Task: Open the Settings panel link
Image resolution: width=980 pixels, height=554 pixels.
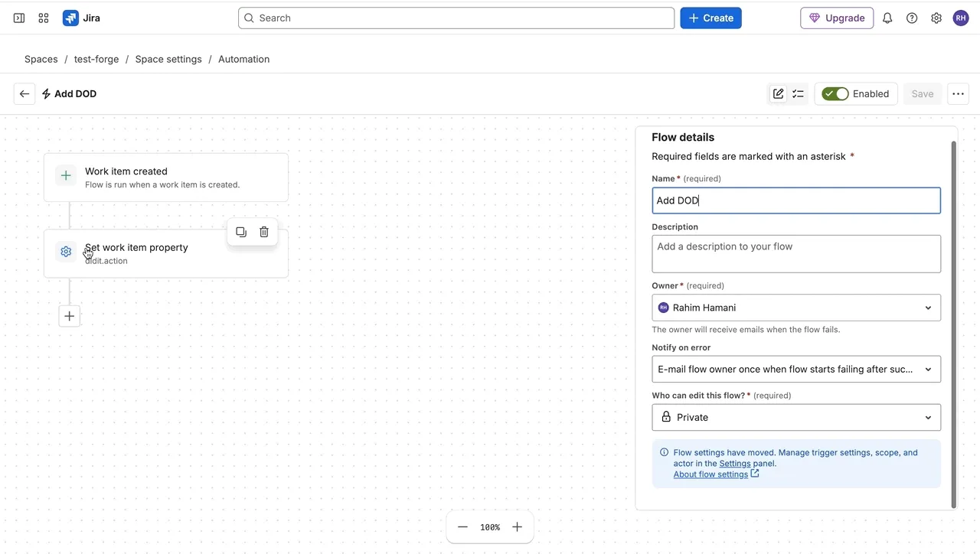Action: tap(735, 463)
